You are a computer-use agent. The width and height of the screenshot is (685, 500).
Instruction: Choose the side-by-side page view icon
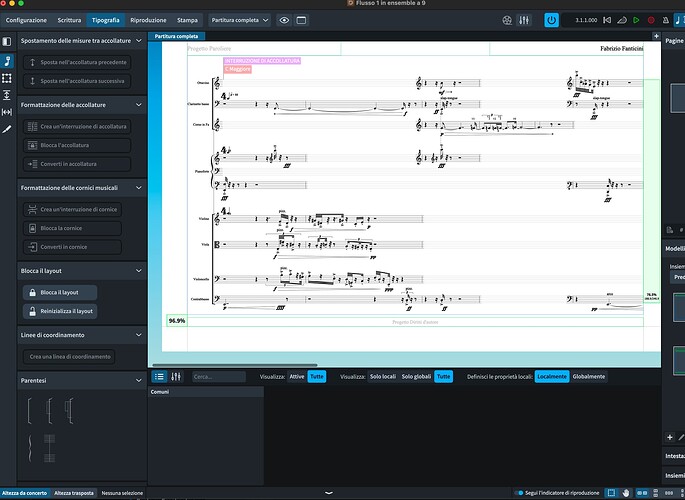(642, 493)
